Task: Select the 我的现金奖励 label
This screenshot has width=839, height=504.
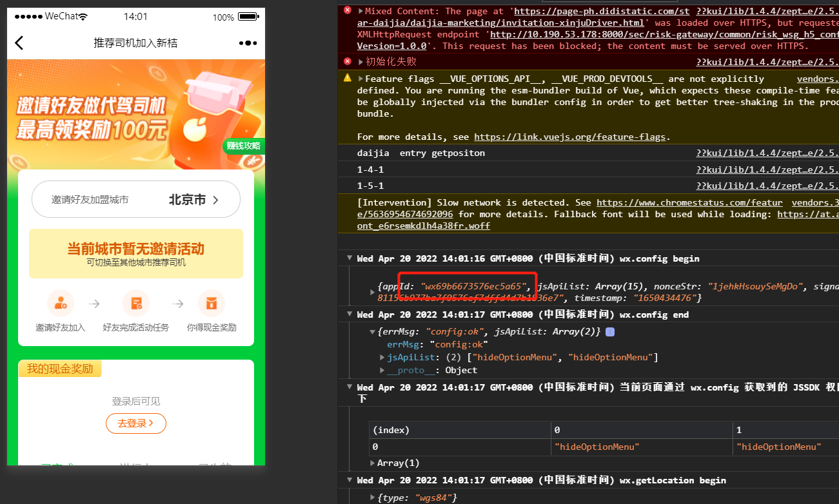Action: coord(60,369)
